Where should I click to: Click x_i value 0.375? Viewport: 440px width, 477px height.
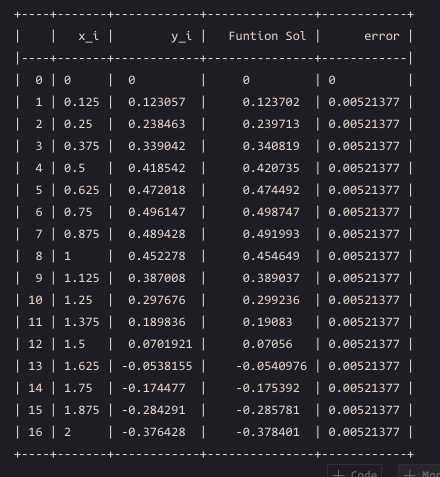(82, 146)
